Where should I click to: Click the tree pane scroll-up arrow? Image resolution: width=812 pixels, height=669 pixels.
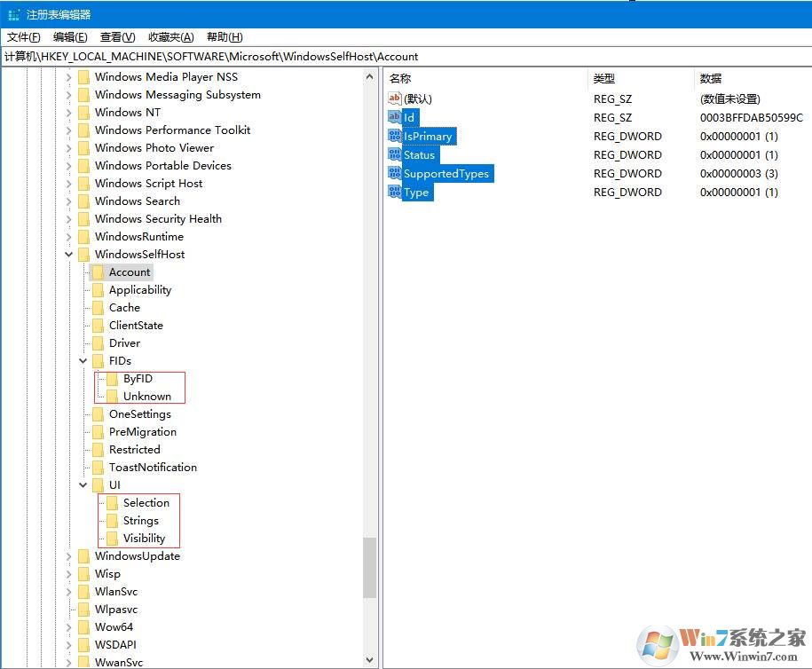370,77
